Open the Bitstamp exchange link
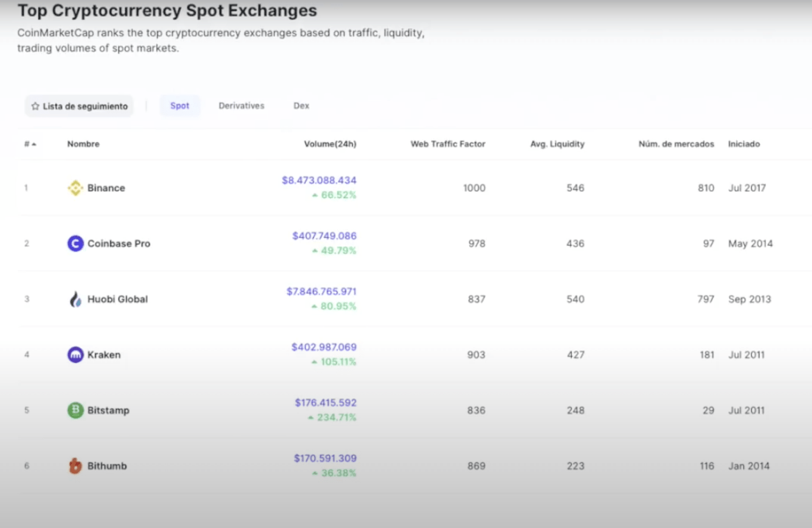 coord(109,410)
